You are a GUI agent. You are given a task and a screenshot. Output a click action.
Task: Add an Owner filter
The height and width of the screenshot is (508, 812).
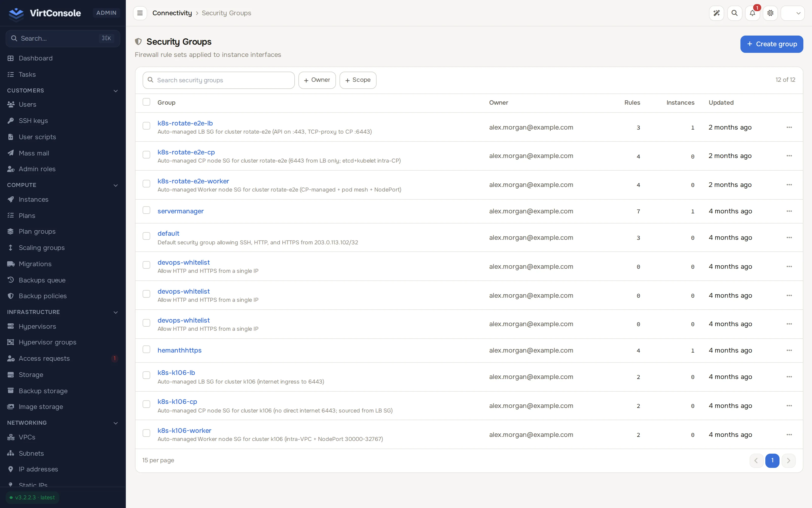317,80
